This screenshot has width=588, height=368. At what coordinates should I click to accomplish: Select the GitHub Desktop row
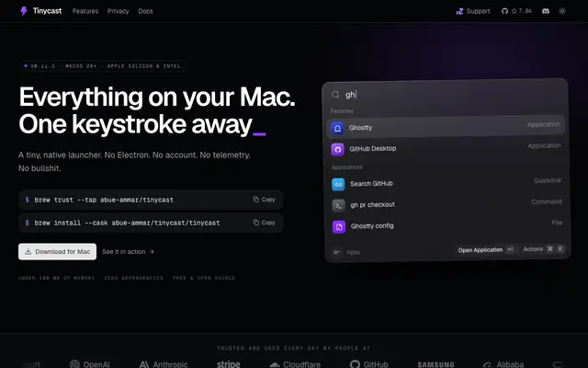coord(446,148)
